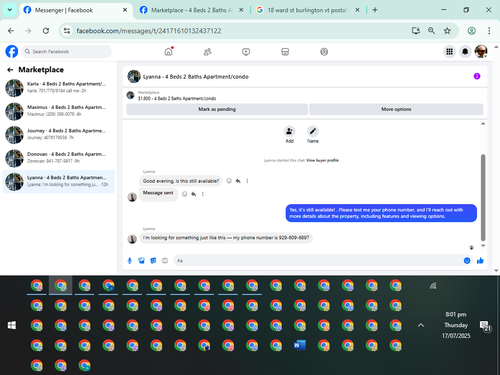Open the conversation information purple icon
Screen dimensions: 500x375
[x=477, y=76]
